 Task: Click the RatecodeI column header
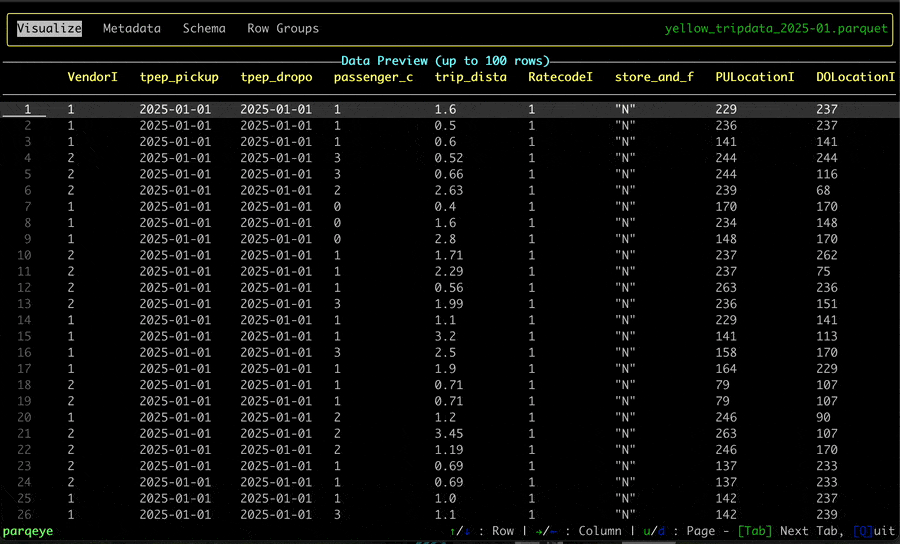561,77
